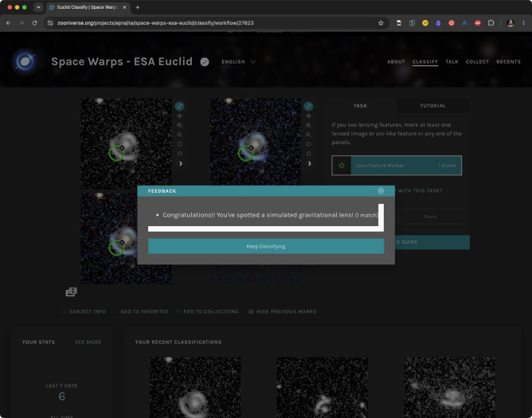
Task: Open Chrome three-dot menu
Action: click(x=523, y=23)
